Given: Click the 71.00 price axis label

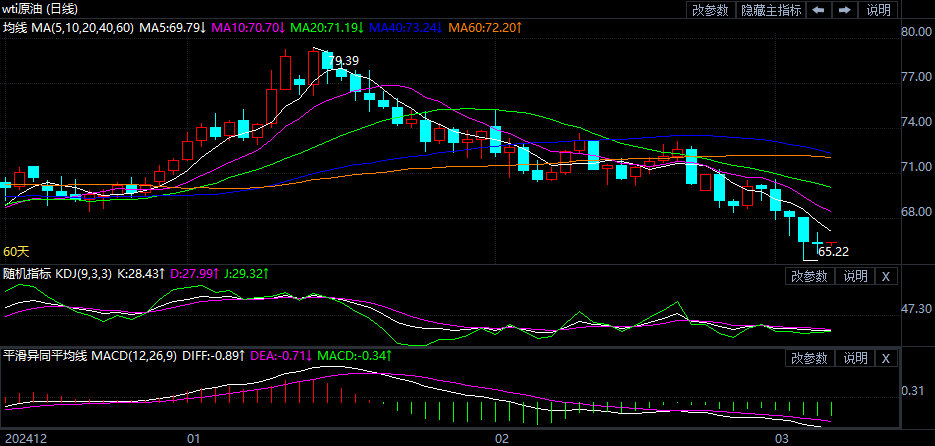Looking at the screenshot, I should click(x=917, y=166).
